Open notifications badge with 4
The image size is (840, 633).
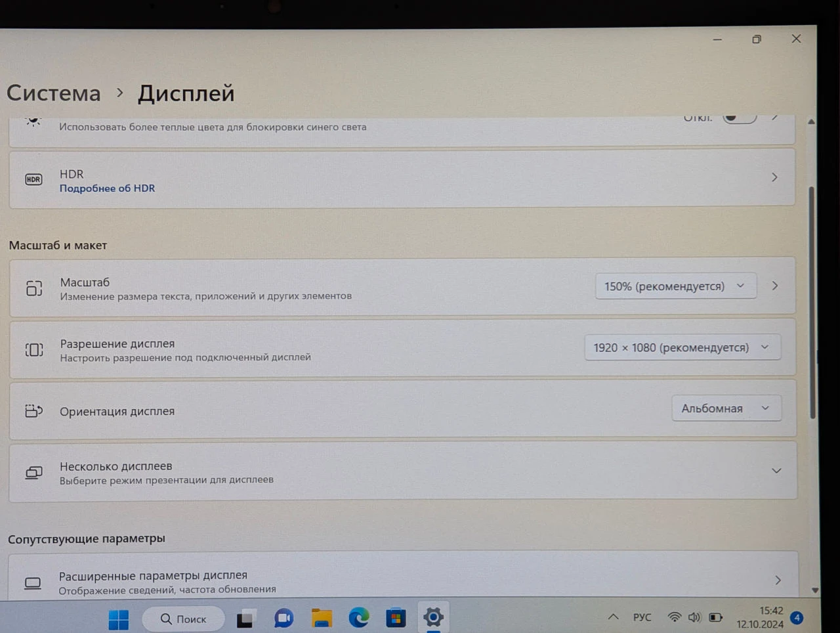(797, 618)
